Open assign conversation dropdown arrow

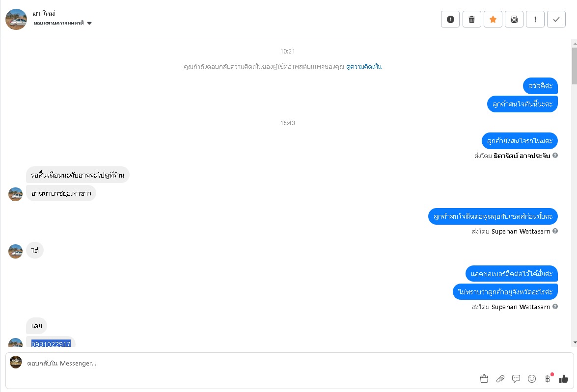tap(89, 23)
